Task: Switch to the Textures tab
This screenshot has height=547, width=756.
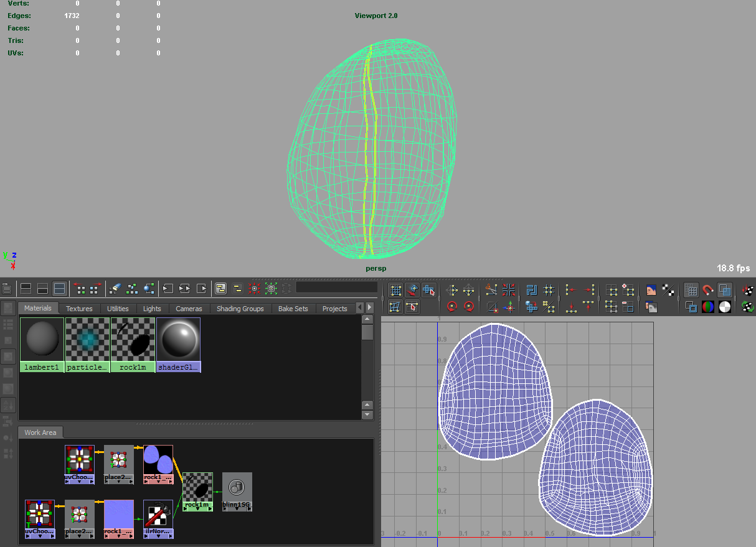Action: 79,308
